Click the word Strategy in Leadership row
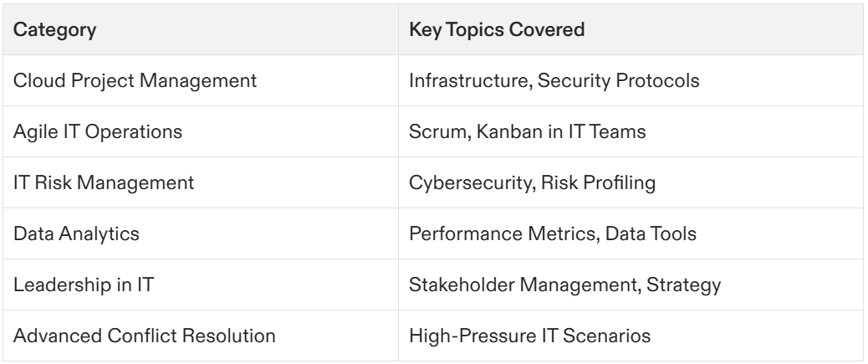Image resolution: width=868 pixels, height=364 pixels. (x=684, y=285)
